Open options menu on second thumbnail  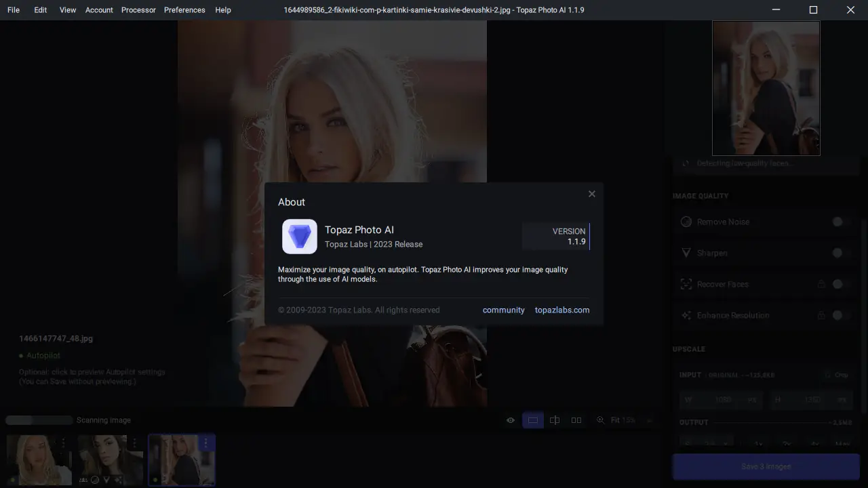click(134, 443)
